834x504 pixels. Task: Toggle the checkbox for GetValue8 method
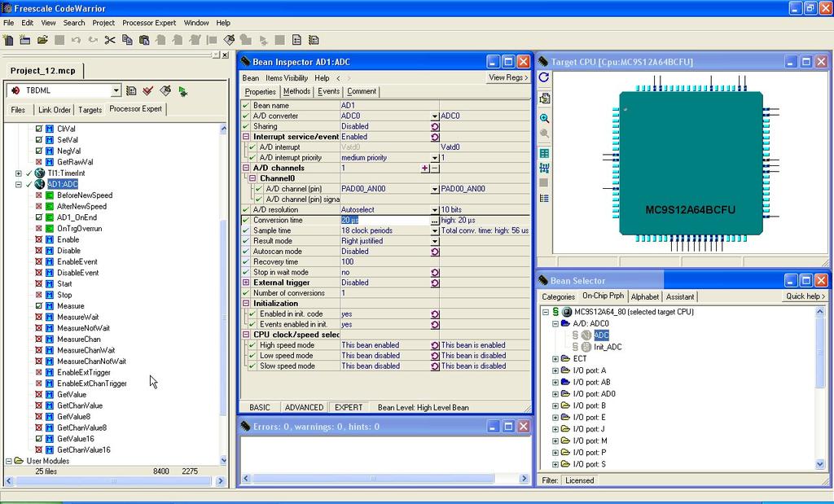pos(39,416)
